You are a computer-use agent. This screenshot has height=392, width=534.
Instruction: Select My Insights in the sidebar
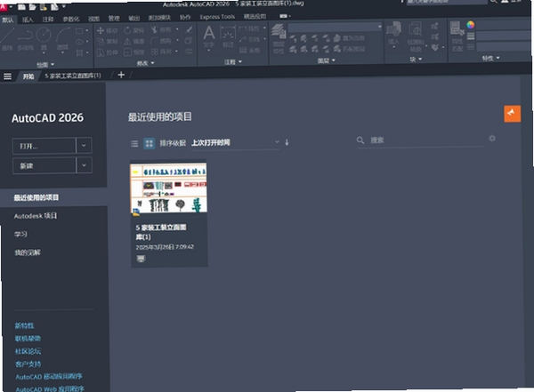(x=28, y=252)
